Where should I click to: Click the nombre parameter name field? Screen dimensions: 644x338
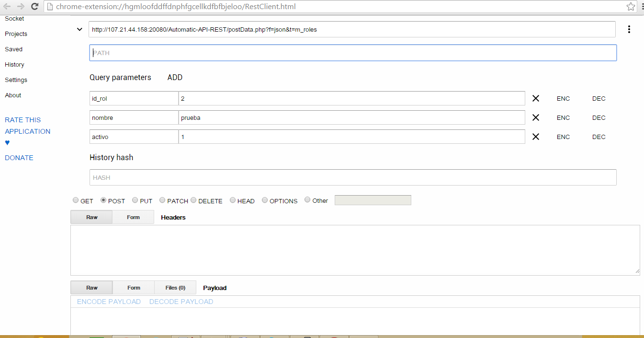(x=134, y=117)
